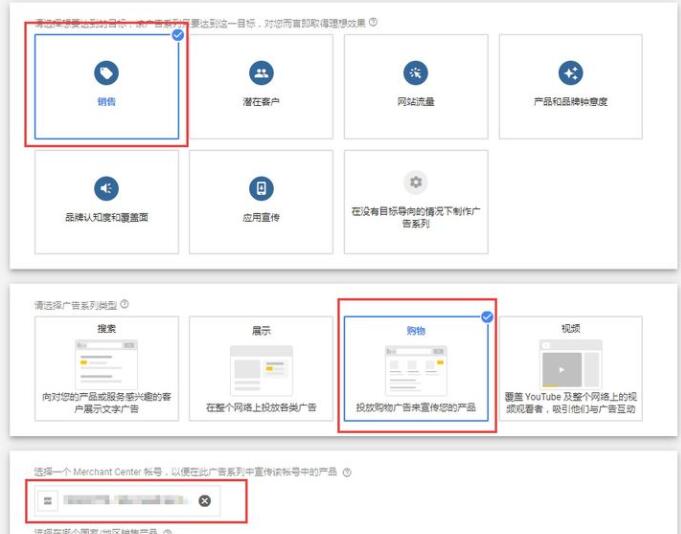Select the 搜索 campaign type card
Screen dimensions: 681x534
point(106,368)
